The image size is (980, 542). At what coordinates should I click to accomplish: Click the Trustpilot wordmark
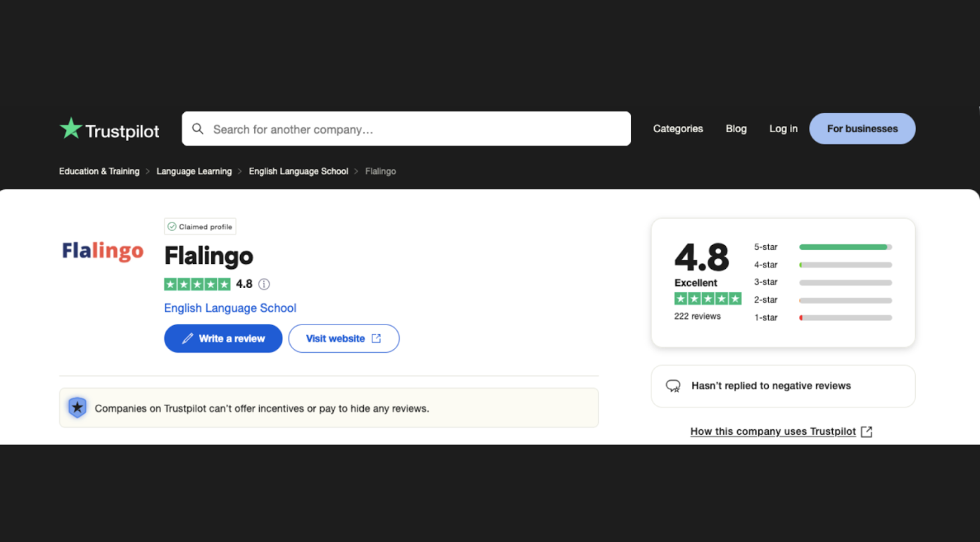(122, 130)
